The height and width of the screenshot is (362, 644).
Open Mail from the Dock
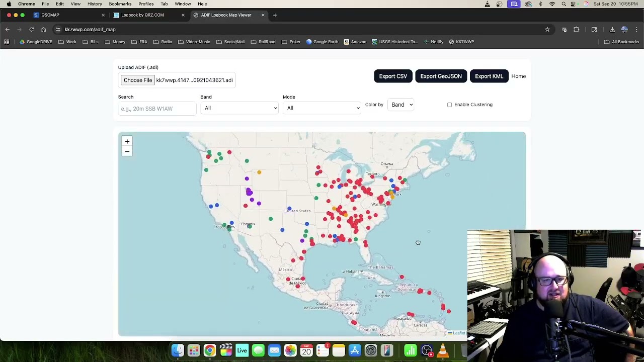[274, 350]
